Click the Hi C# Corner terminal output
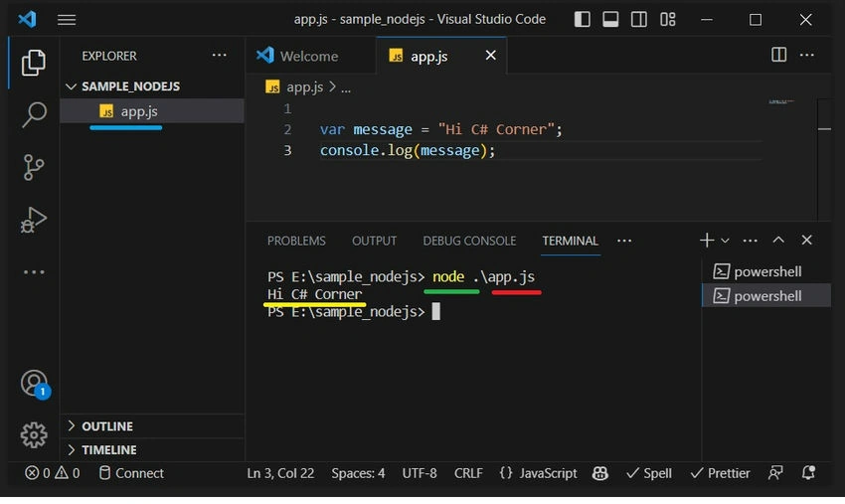The height and width of the screenshot is (504, 845). click(315, 294)
